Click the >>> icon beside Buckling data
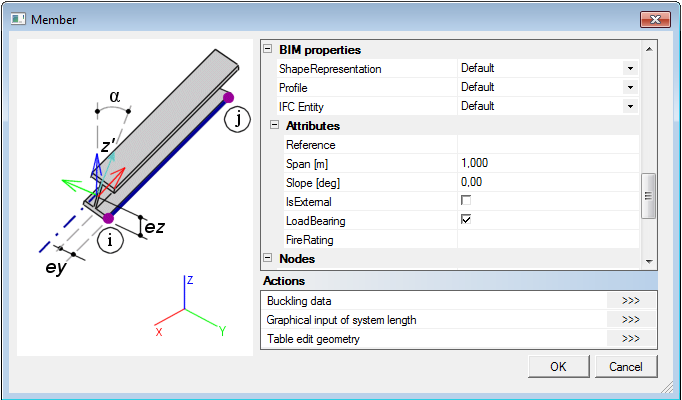 630,301
